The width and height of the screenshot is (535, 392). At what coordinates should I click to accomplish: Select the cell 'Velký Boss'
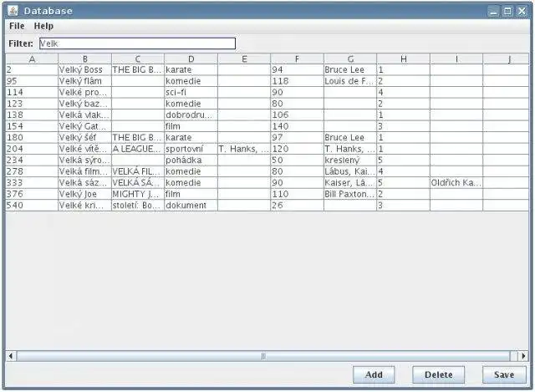coord(85,69)
